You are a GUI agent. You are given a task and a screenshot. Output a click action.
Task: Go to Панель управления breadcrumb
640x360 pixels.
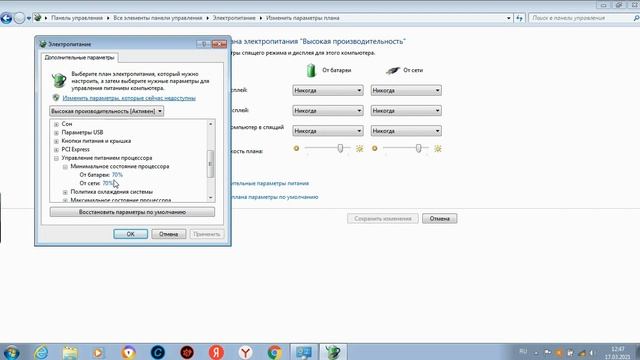coord(77,18)
